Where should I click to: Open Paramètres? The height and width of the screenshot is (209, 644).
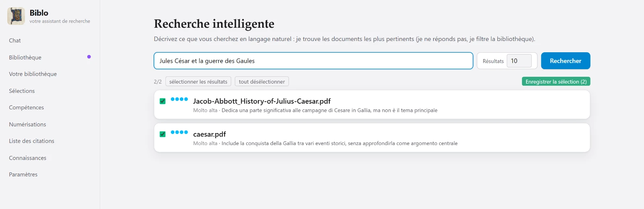coord(23,174)
